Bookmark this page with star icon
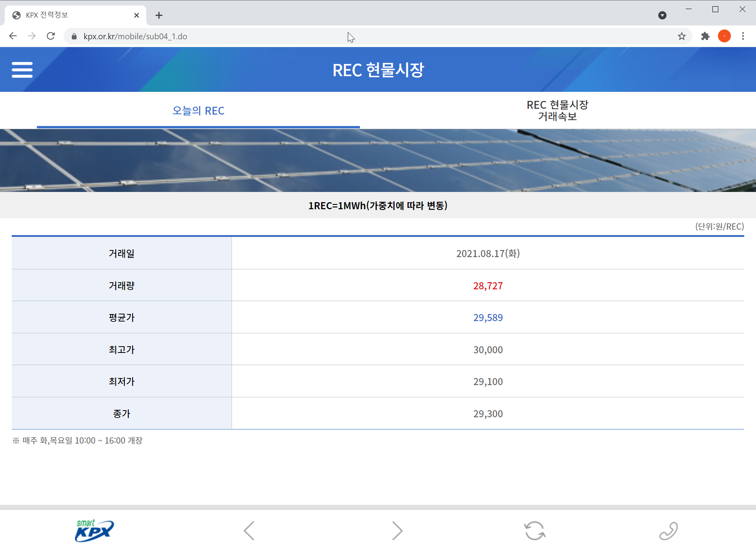This screenshot has width=756, height=548. 681,37
